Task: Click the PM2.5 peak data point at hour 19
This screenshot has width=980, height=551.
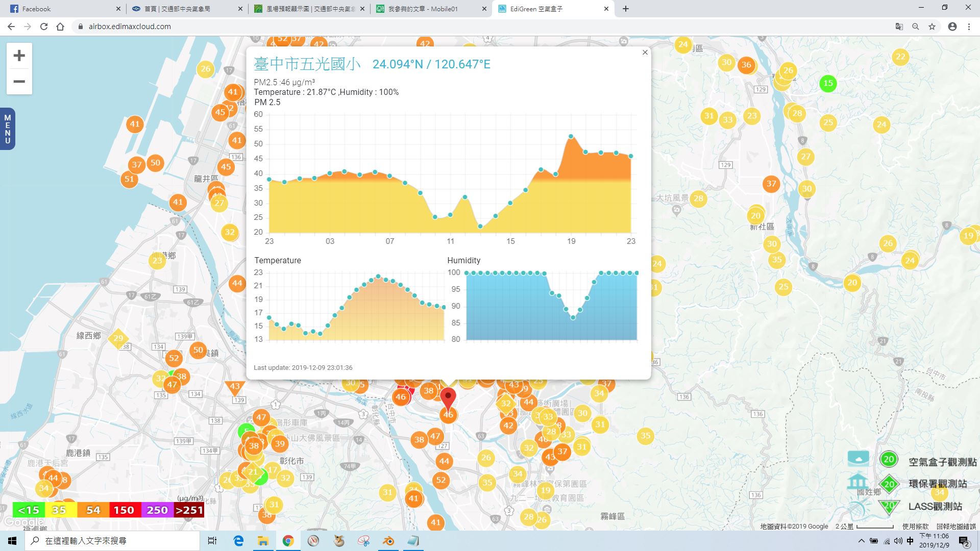Action: [571, 136]
